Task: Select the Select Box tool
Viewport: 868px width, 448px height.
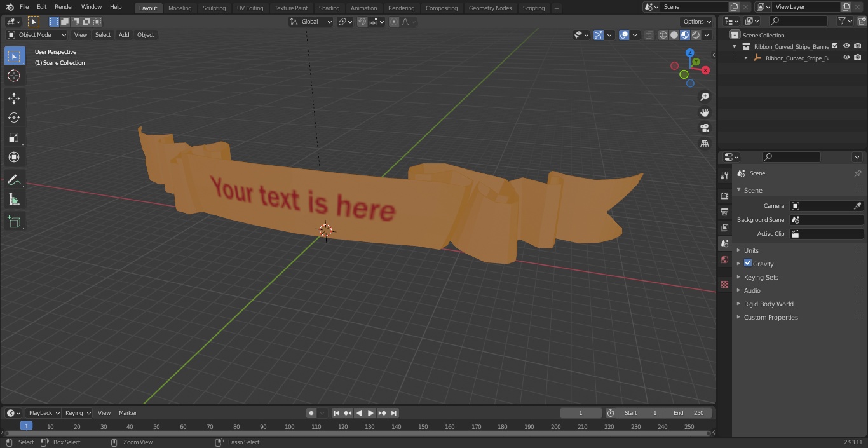Action: tap(15, 56)
